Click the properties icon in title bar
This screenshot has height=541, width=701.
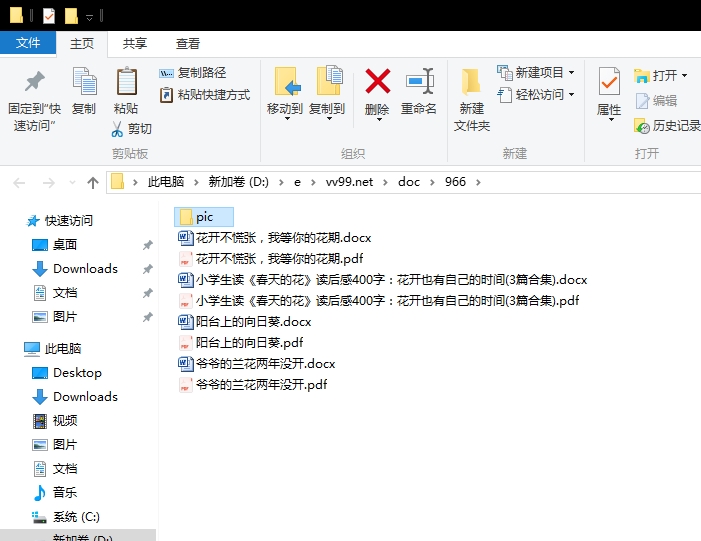[49, 16]
